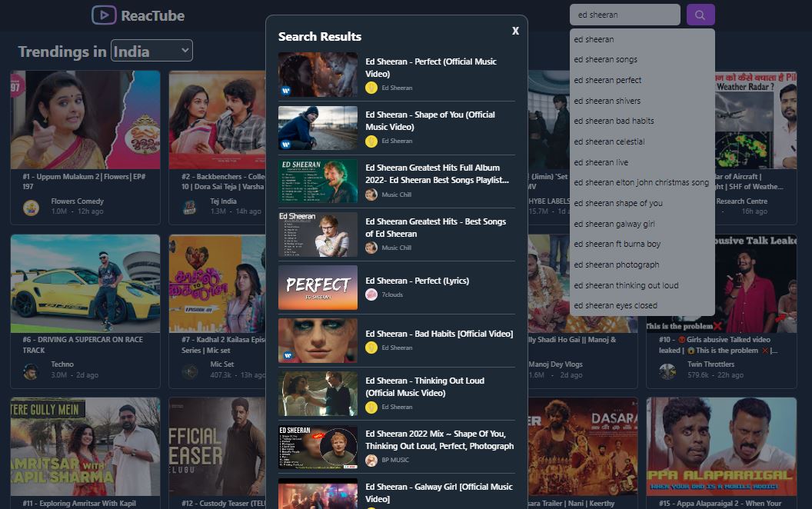Click the 'Manoj Dey Vlogs' channel name
Viewport: 812px width, 509px height.
556,364
